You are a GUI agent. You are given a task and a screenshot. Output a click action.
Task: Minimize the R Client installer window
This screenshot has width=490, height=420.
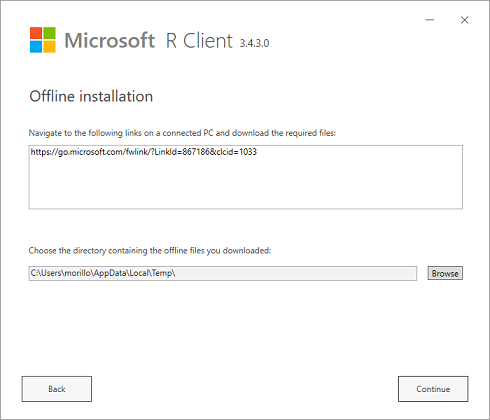(x=430, y=20)
